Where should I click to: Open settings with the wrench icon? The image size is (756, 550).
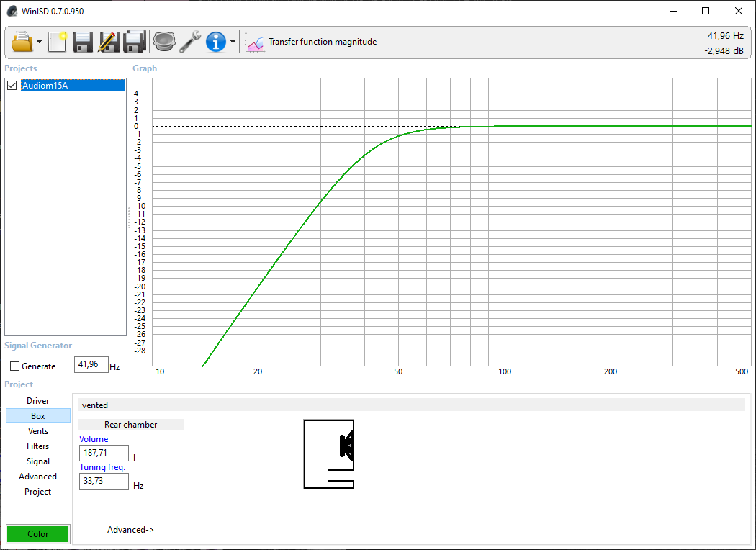(190, 42)
